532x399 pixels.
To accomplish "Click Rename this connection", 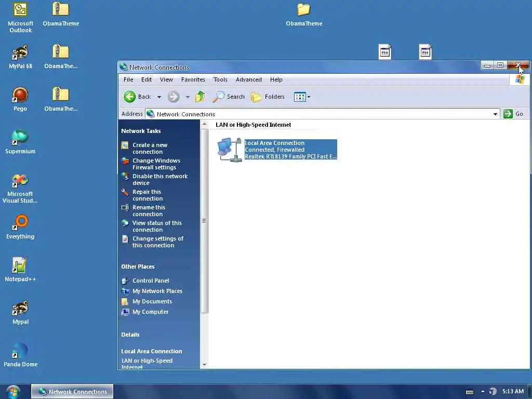I will click(x=149, y=211).
